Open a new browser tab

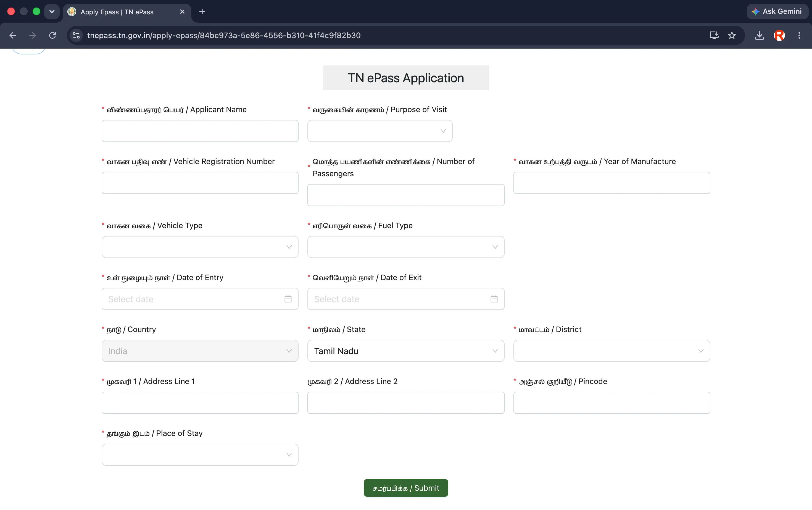(x=202, y=12)
